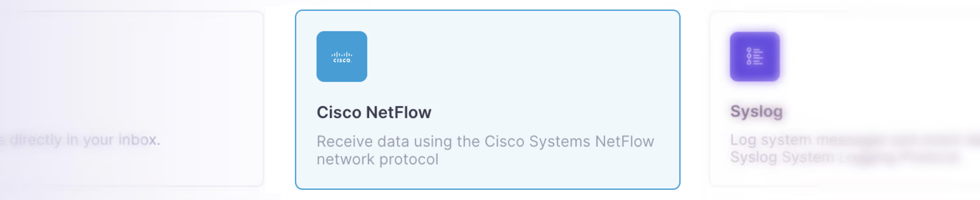Click the list lines in the Syslog icon
Viewport: 980px width, 200px height.
point(758,56)
